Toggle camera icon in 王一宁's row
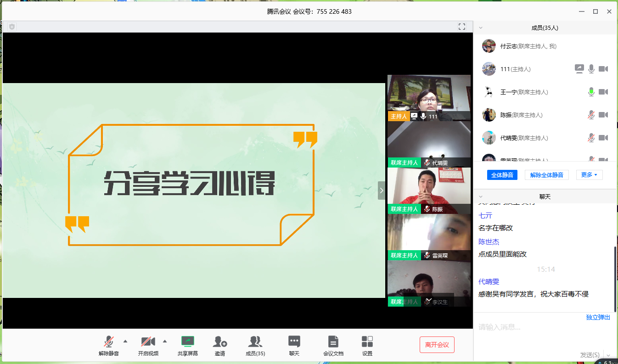Screen dimensions: 618x364 tap(603, 92)
